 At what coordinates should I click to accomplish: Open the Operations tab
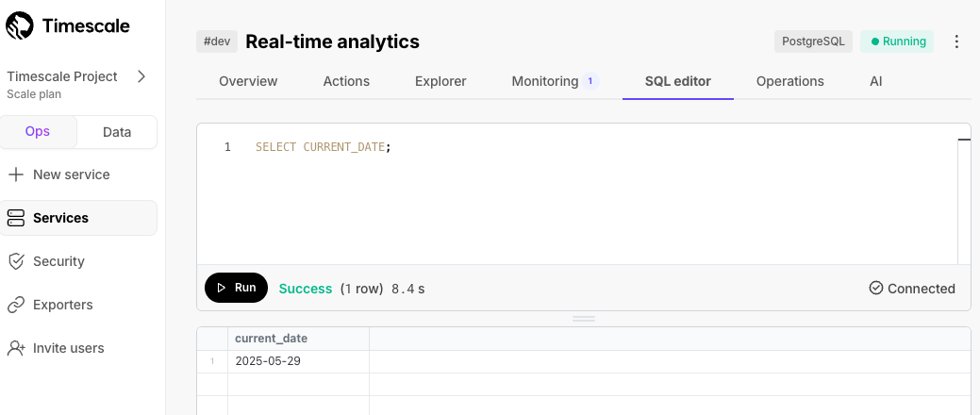coord(790,81)
